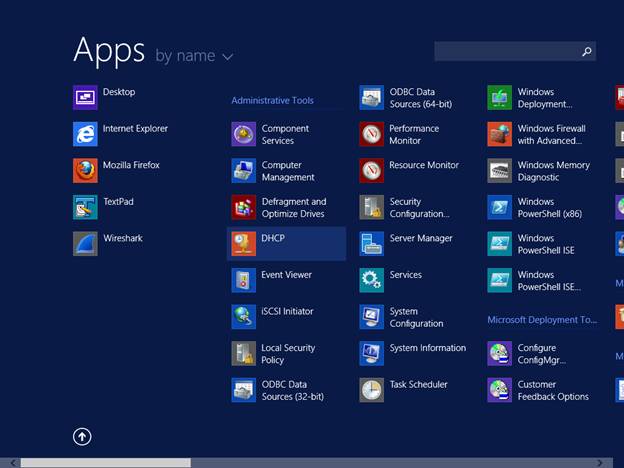624x468 pixels.
Task: Click inside the apps search box
Action: [506, 51]
